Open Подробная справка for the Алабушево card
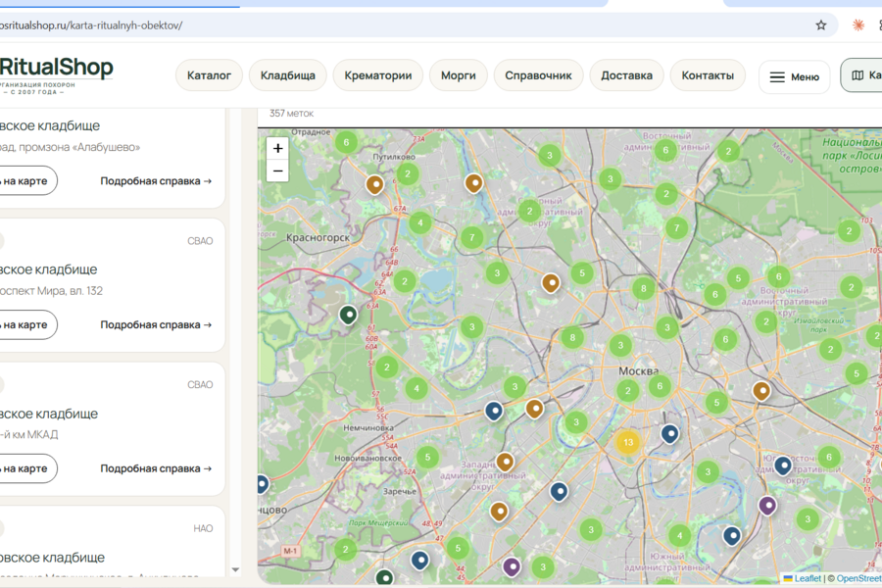The image size is (882, 588). pos(156,181)
